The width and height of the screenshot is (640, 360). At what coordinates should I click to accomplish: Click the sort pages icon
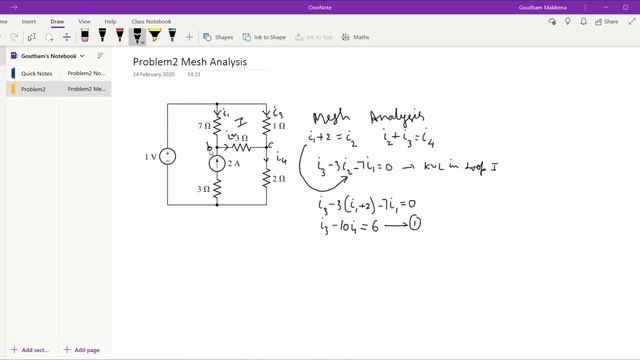(100, 56)
